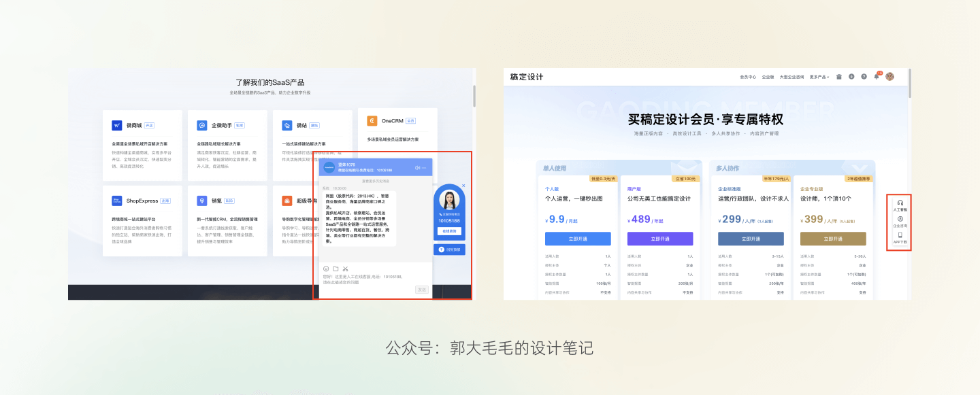Click the 发送 send button in chat

tap(422, 290)
